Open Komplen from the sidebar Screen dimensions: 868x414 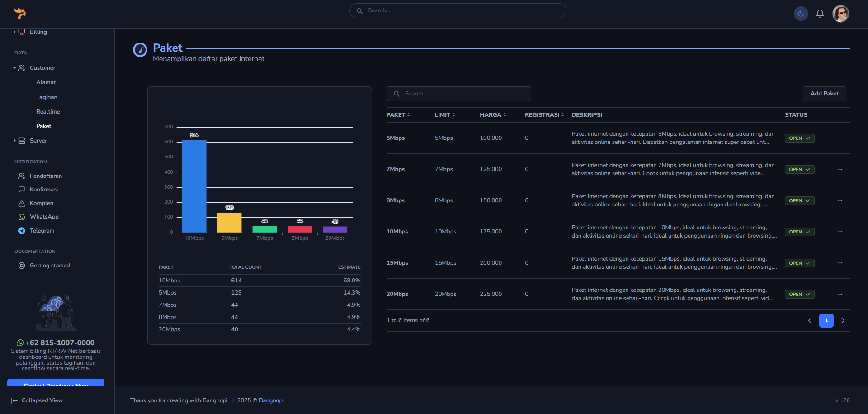click(x=41, y=203)
